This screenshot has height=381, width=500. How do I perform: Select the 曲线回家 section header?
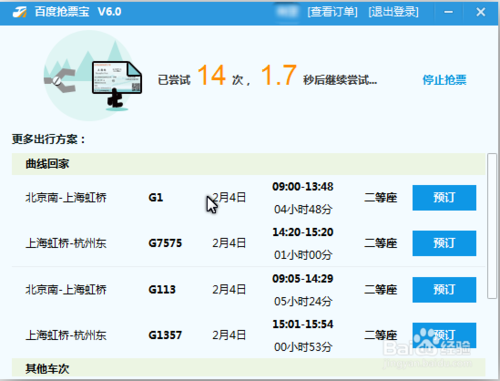click(248, 164)
